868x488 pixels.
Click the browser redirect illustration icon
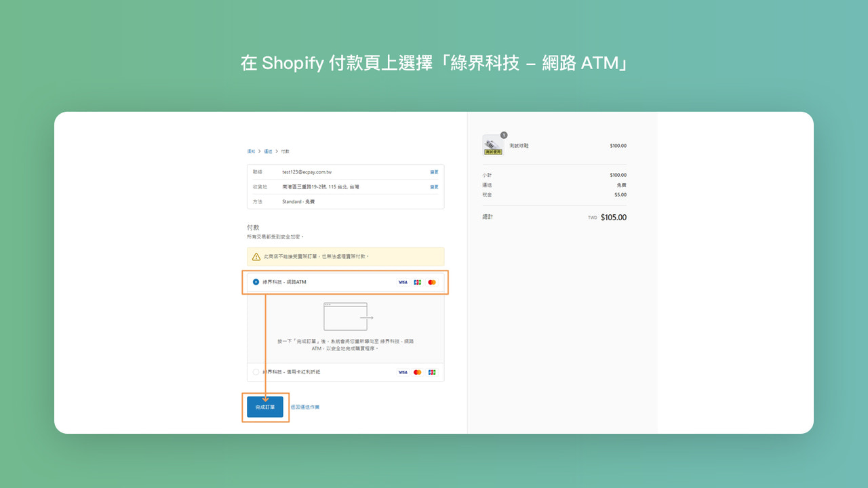[349, 317]
